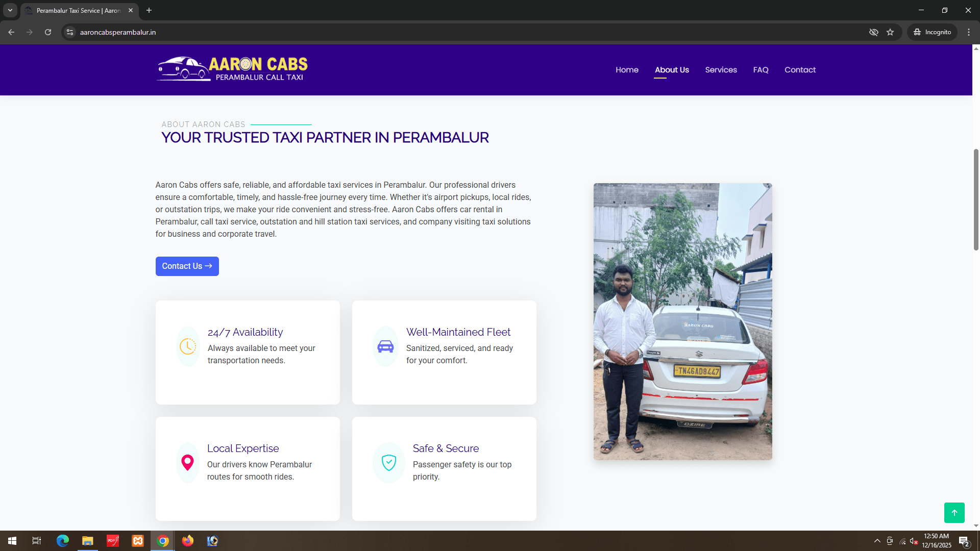The width and height of the screenshot is (980, 551).
Task: Reload the page
Action: 48,32
